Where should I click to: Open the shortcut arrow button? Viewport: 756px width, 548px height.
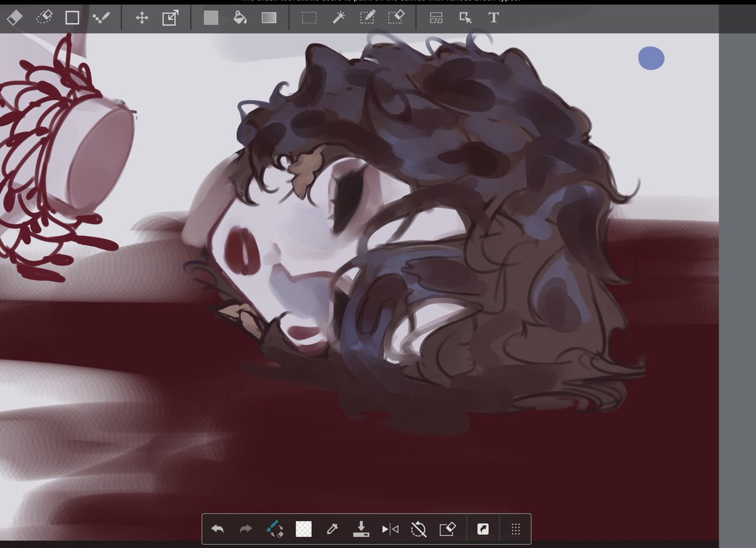tap(483, 530)
